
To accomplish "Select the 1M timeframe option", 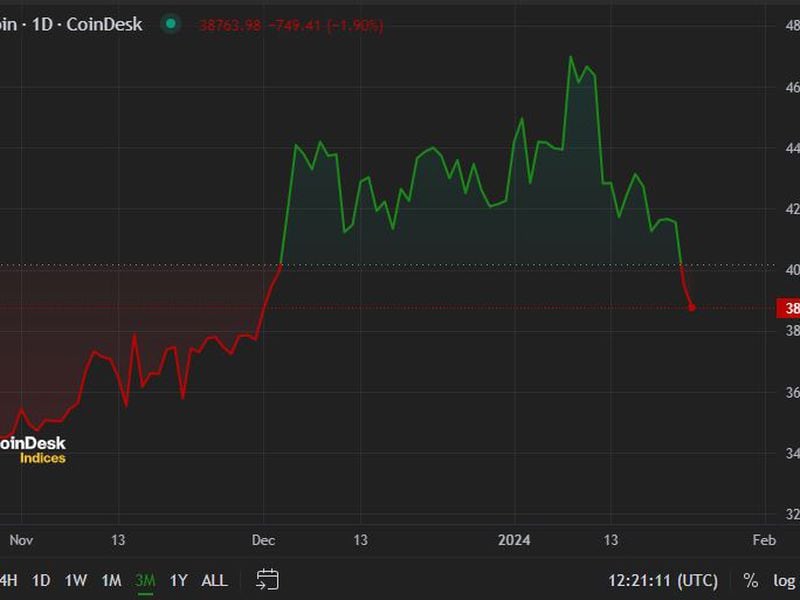I will 110,579.
